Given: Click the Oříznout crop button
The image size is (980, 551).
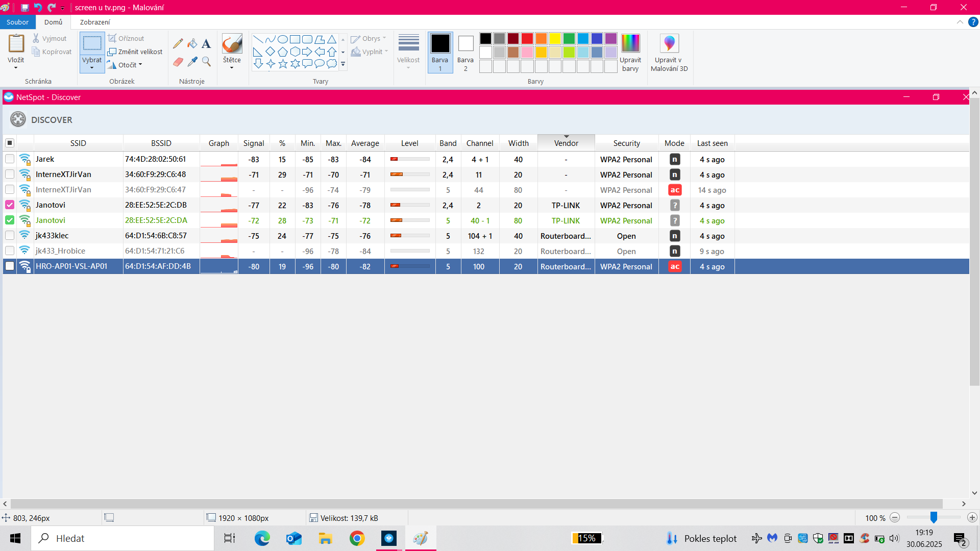Looking at the screenshot, I should coord(127,38).
